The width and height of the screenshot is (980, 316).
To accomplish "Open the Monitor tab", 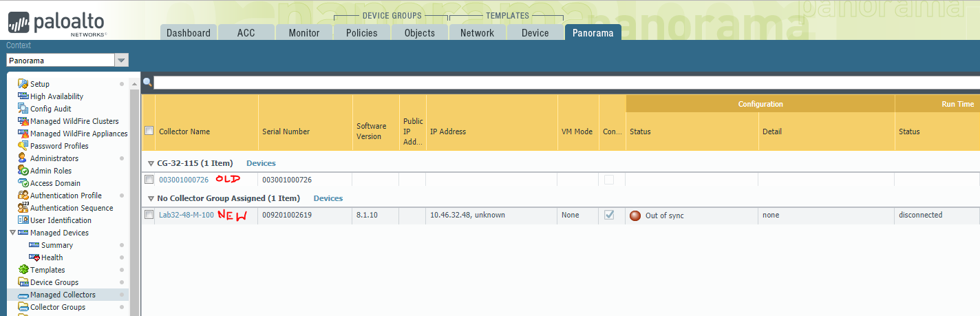I will [304, 32].
